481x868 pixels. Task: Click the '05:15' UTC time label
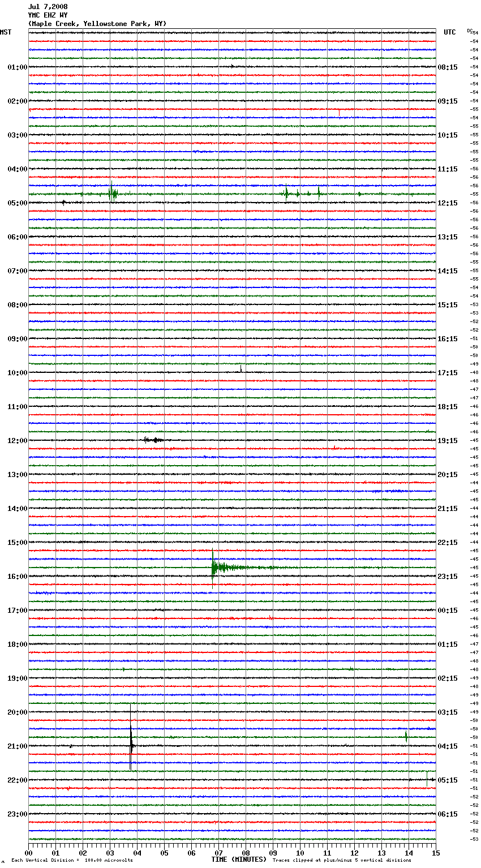coord(448,780)
